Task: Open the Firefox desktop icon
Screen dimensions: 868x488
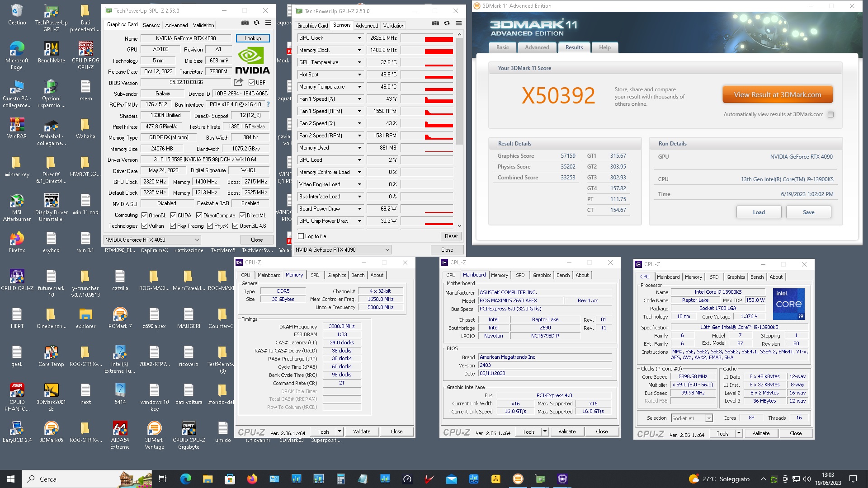Action: point(17,242)
